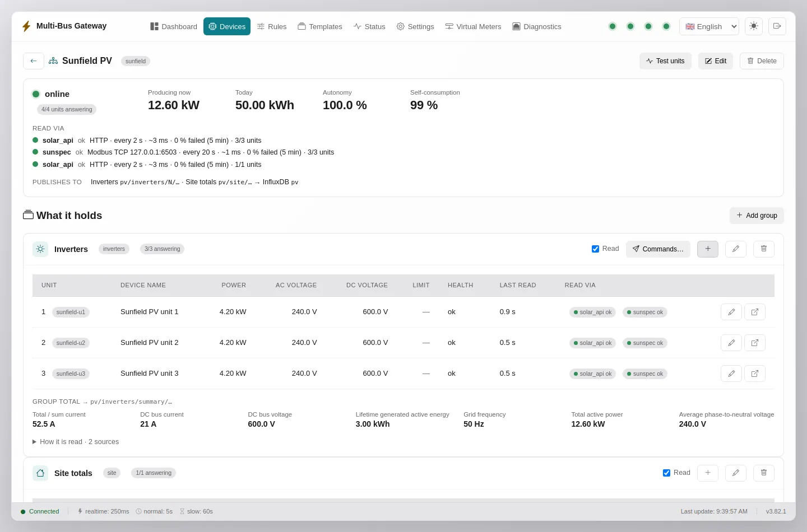Open Sunfield PV unit 2 external link icon
The width and height of the screenshot is (807, 532).
tap(755, 343)
